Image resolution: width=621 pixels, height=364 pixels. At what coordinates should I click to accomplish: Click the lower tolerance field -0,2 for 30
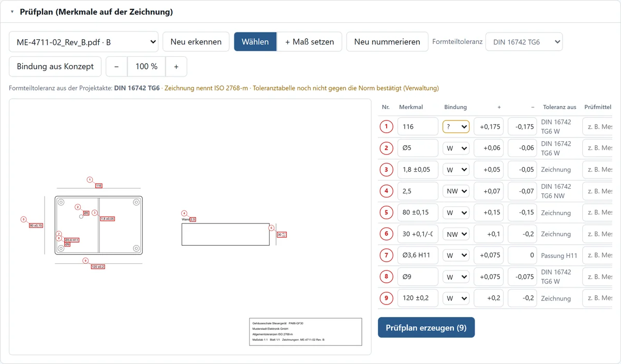523,234
